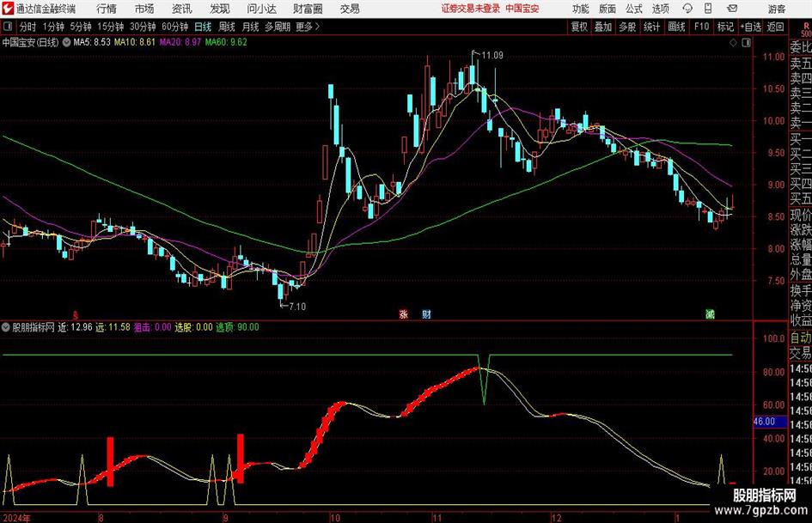Screen dimensions: 812x523
Task: Expand the 更多 periods chevron
Action: coord(317,27)
